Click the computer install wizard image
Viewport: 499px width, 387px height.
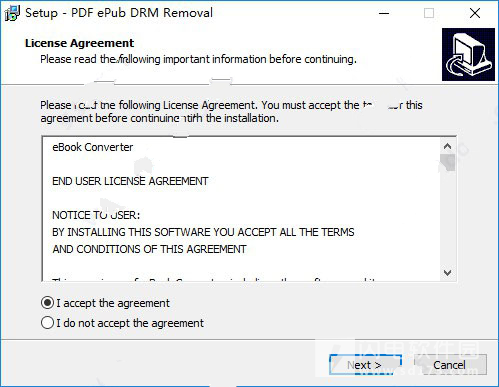pos(468,54)
